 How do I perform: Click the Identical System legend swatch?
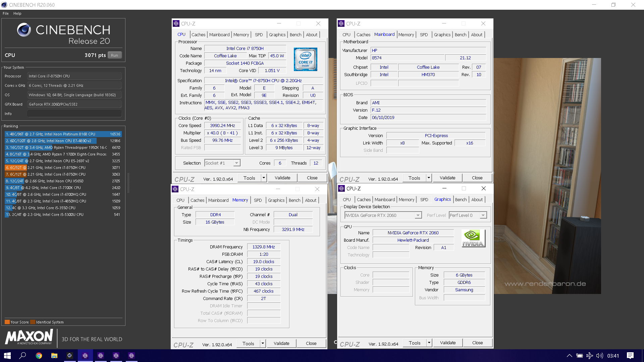point(33,322)
